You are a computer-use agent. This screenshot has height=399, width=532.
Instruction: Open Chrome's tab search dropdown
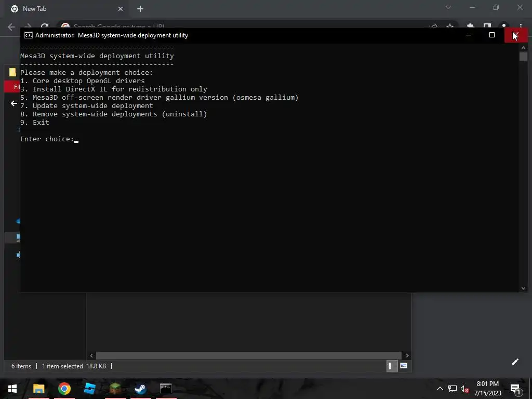point(448,7)
